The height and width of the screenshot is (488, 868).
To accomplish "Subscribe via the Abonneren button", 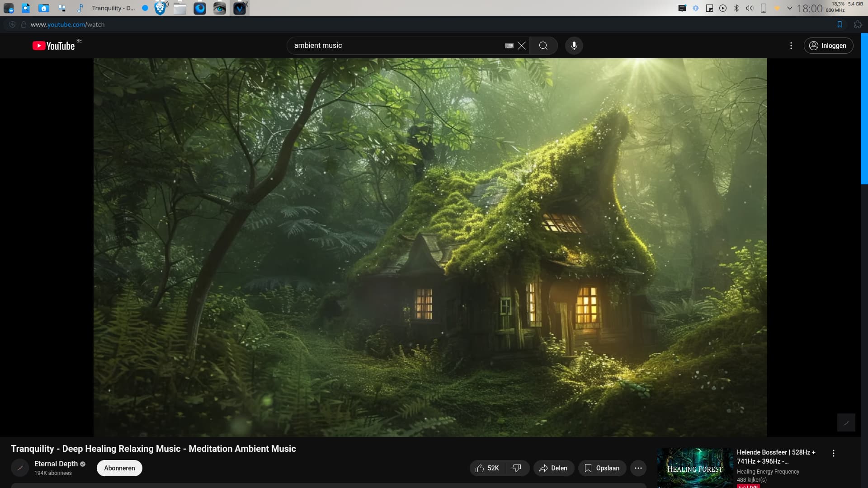I will tap(119, 468).
